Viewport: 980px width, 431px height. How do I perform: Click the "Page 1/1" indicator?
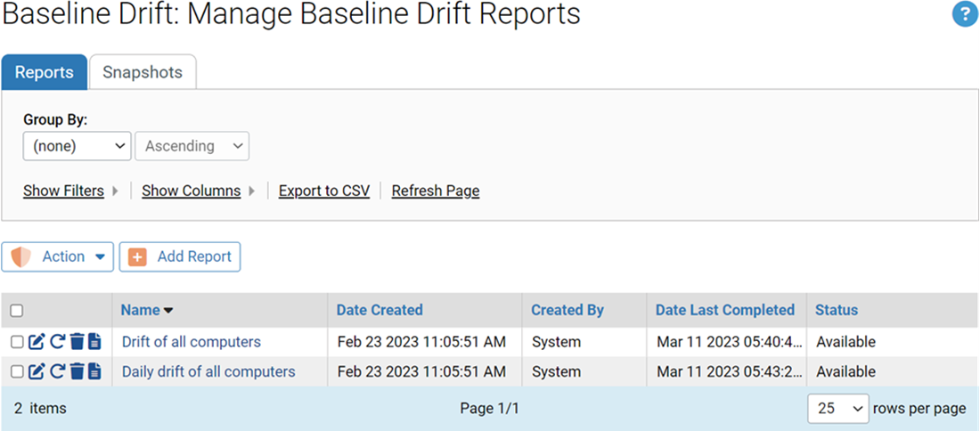click(x=489, y=409)
